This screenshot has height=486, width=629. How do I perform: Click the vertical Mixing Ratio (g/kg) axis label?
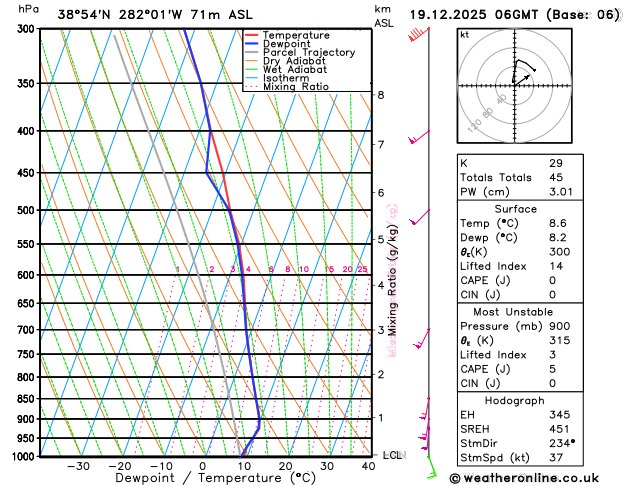tap(393, 280)
